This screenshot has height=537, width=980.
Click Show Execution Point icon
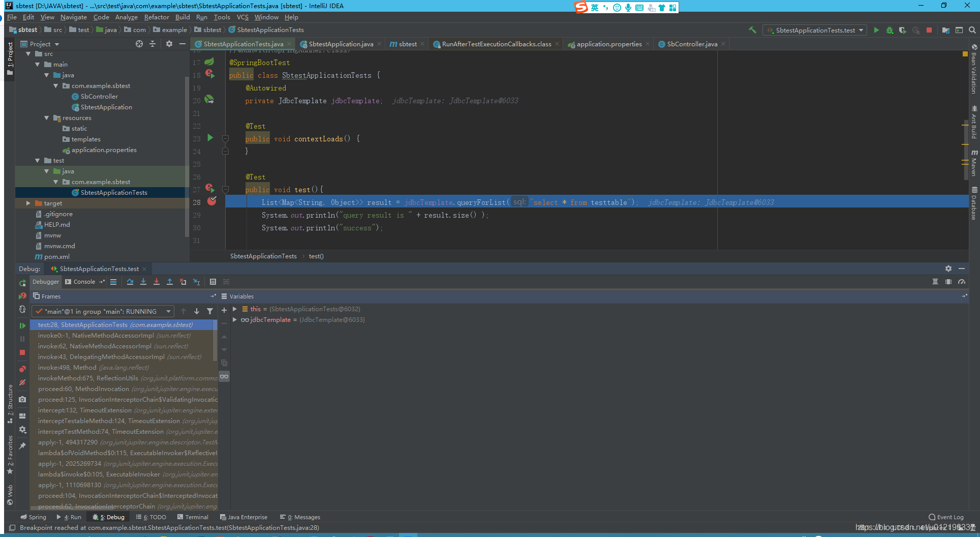113,282
